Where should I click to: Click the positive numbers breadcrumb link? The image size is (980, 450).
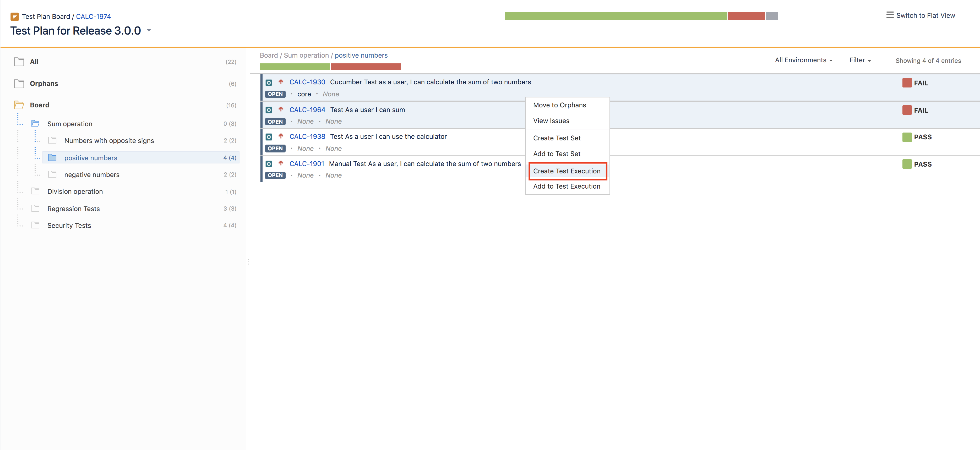[361, 56]
